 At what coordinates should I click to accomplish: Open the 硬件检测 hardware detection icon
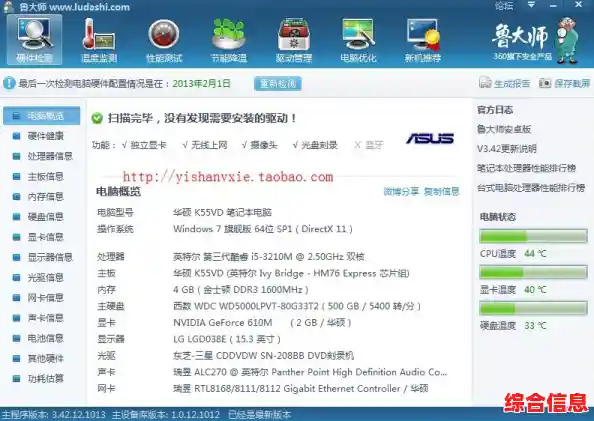[34, 40]
